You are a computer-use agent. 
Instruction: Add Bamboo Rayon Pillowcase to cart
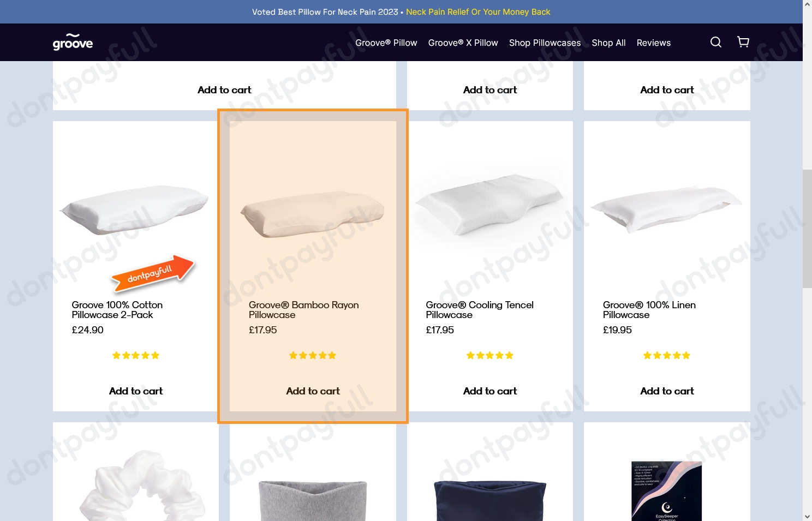click(x=313, y=391)
